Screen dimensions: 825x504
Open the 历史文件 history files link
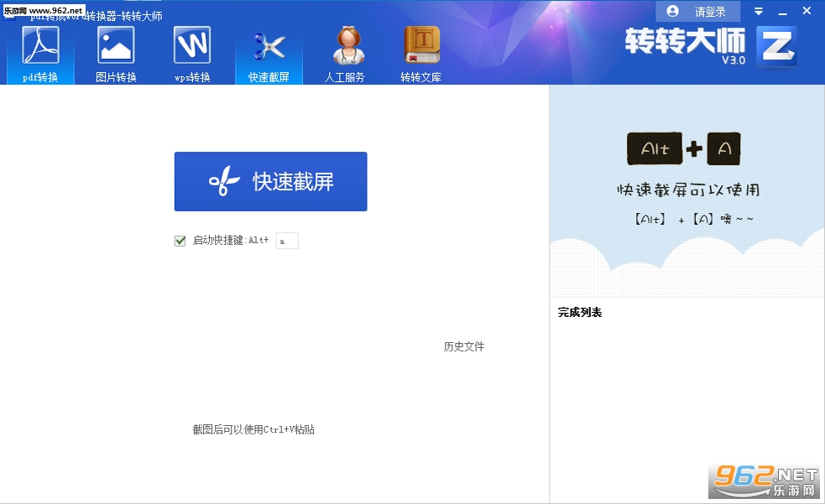pos(464,346)
